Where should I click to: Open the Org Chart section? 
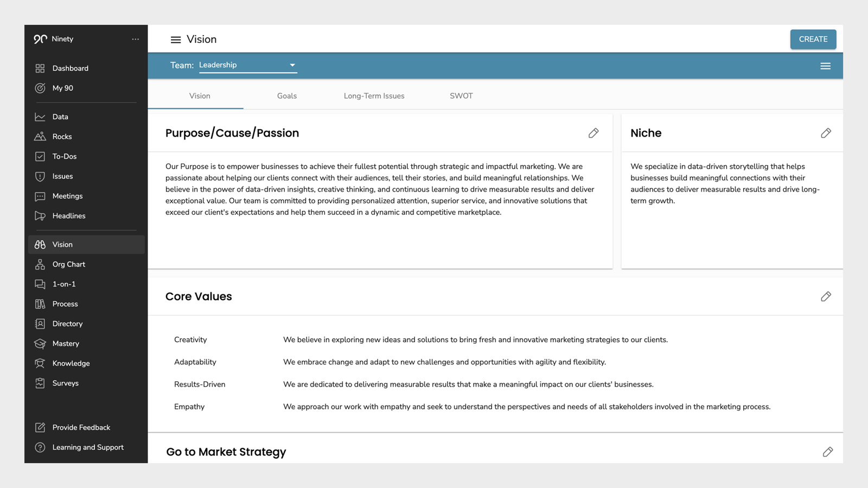click(x=68, y=264)
